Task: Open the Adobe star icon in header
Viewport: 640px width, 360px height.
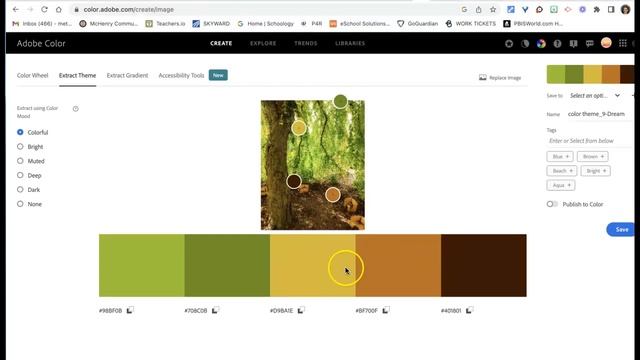Action: click(509, 43)
